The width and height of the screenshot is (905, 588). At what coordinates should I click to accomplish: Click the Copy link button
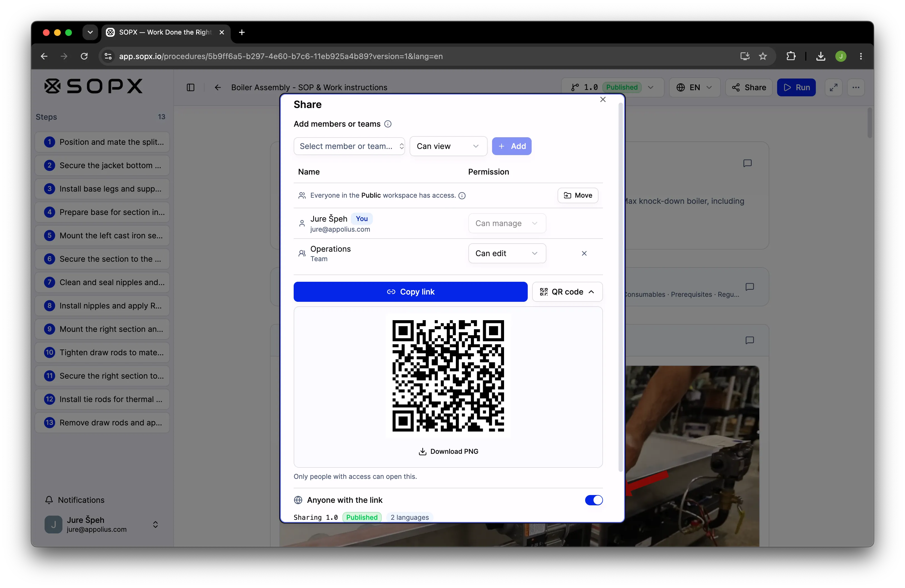[x=410, y=292]
